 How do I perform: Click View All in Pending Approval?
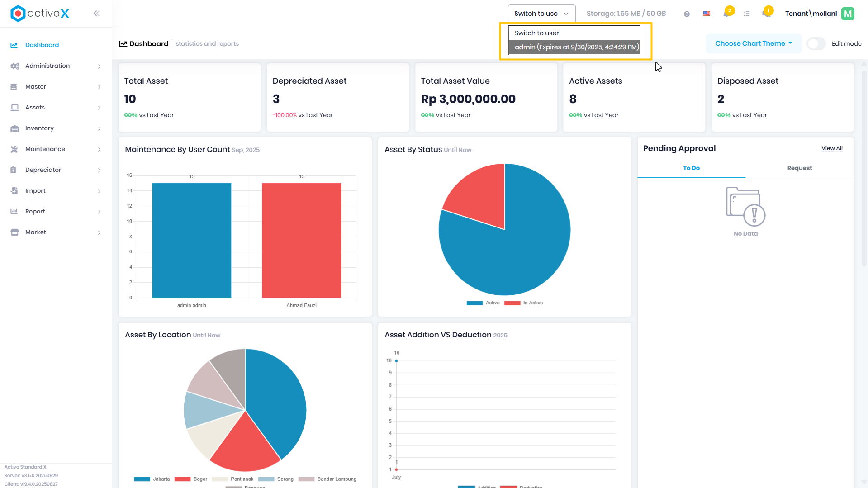click(832, 148)
